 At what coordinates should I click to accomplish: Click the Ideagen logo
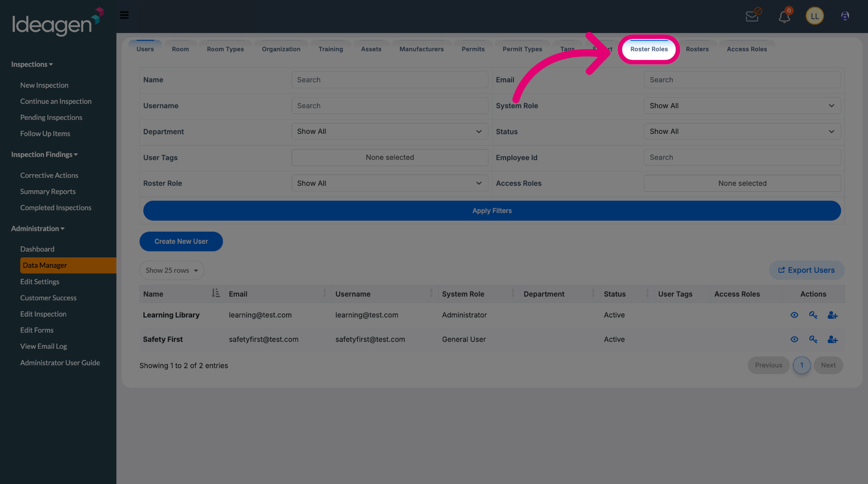pos(58,22)
